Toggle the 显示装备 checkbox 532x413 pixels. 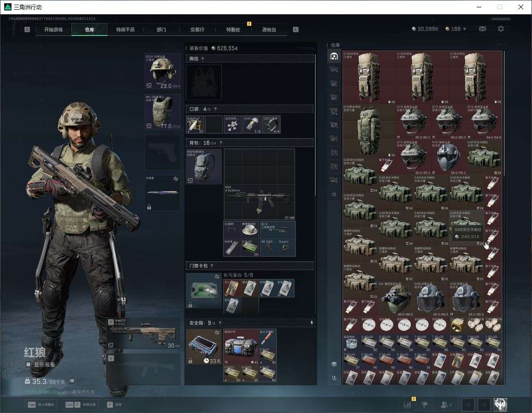tap(29, 364)
